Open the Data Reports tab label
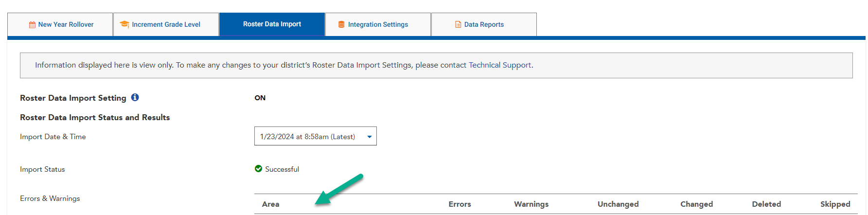Image resolution: width=868 pixels, height=215 pixels. point(484,25)
